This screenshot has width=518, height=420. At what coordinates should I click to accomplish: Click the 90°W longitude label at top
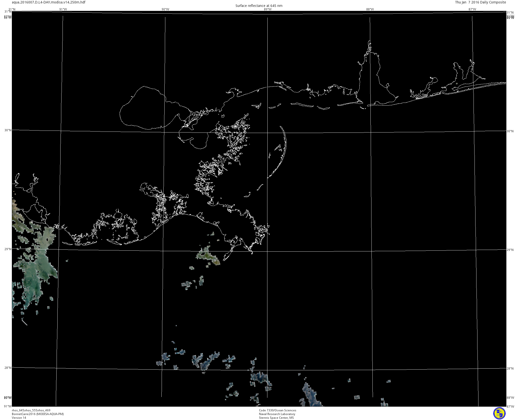tap(165, 9)
